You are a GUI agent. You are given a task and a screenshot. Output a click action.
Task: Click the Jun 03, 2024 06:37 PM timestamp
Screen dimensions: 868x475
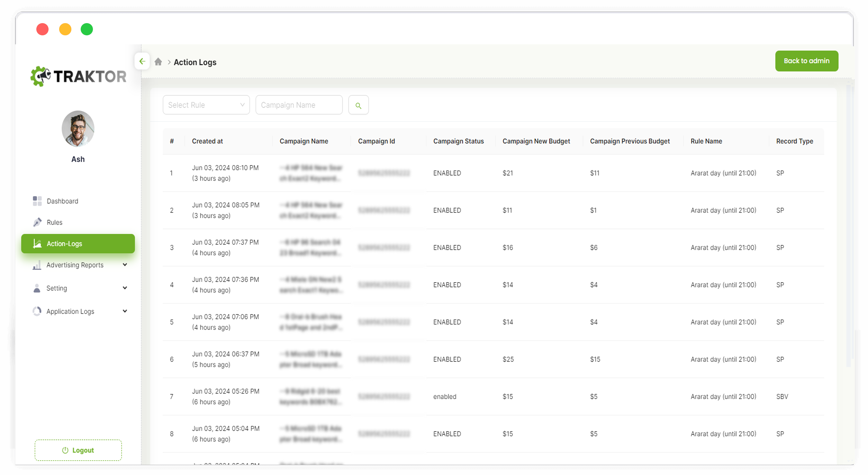(225, 354)
